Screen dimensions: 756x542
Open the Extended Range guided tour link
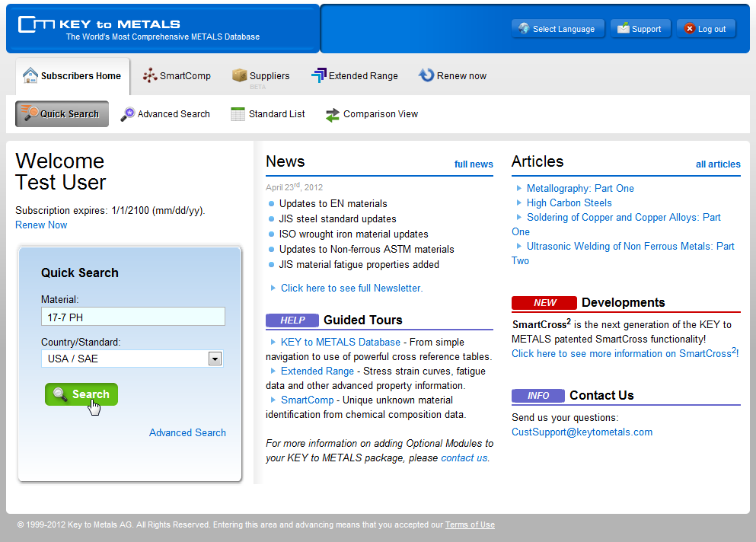[317, 371]
